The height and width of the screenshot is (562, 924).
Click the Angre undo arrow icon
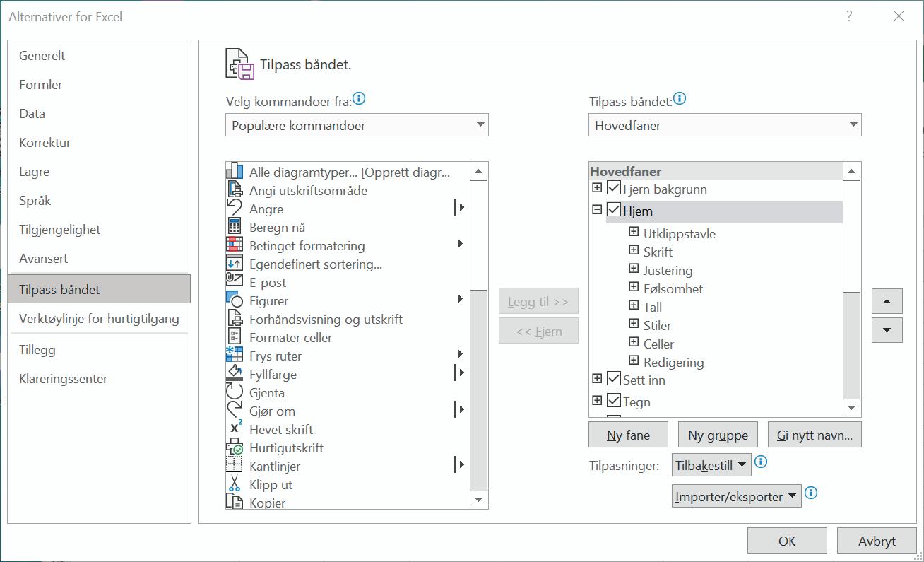(235, 209)
